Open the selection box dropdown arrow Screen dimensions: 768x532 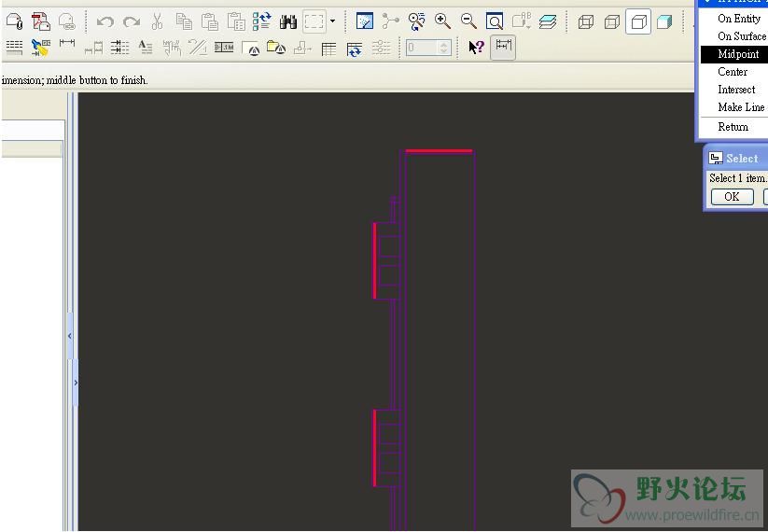[332, 21]
